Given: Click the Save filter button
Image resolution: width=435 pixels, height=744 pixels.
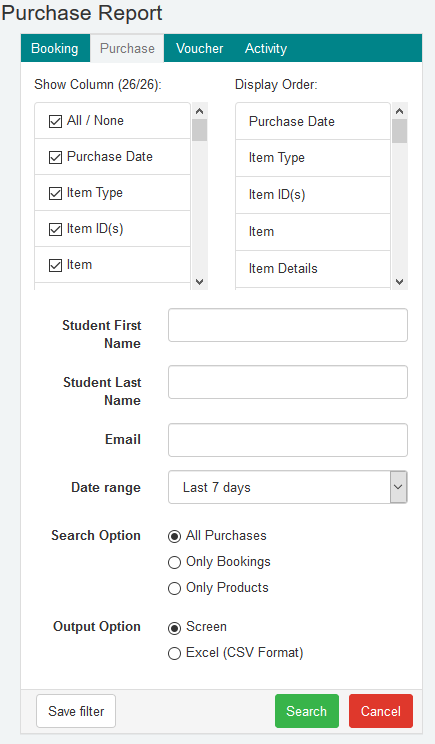Looking at the screenshot, I should [76, 711].
